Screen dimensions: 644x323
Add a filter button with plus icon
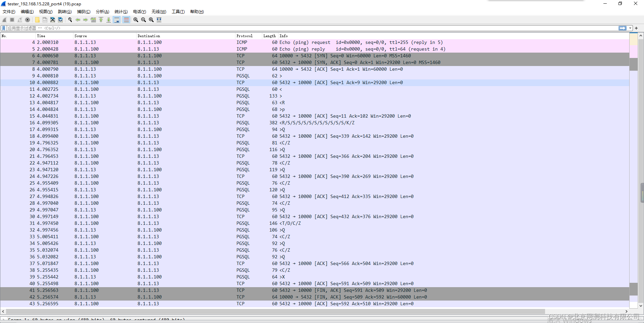pyautogui.click(x=636, y=28)
